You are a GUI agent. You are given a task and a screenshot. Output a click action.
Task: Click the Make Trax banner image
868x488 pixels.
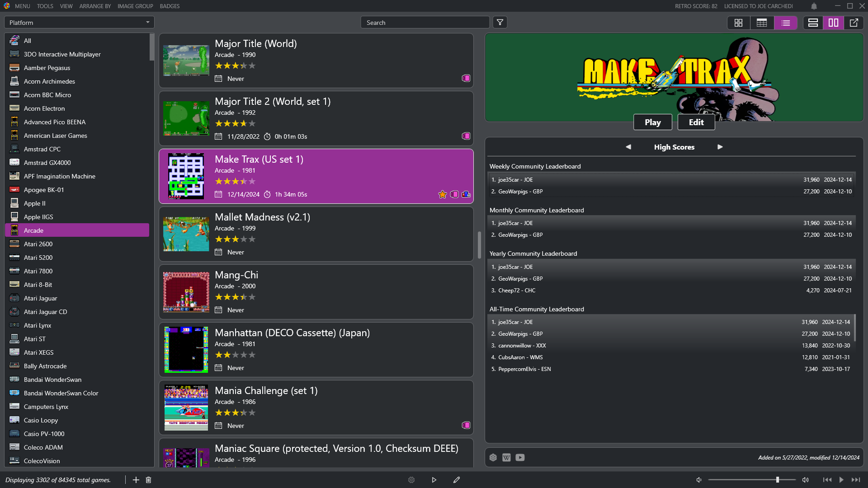click(674, 77)
